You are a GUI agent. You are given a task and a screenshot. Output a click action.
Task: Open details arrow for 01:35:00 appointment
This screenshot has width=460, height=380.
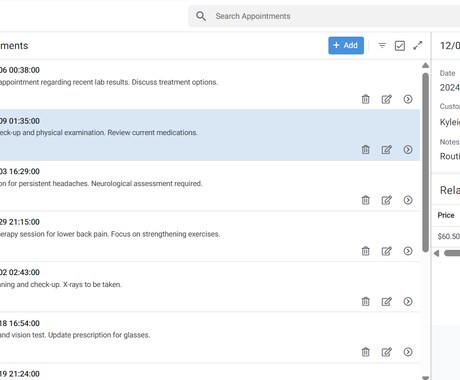click(x=408, y=149)
